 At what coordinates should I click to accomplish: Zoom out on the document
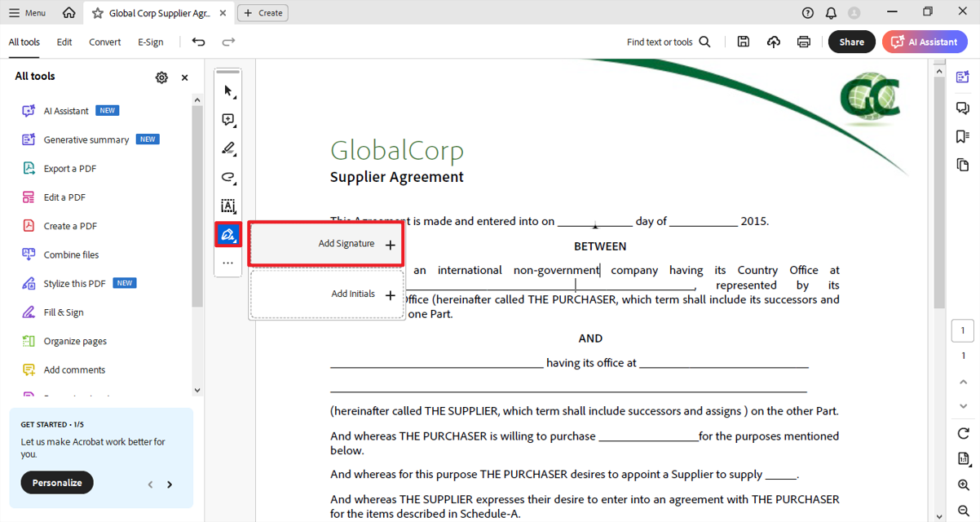pyautogui.click(x=963, y=511)
